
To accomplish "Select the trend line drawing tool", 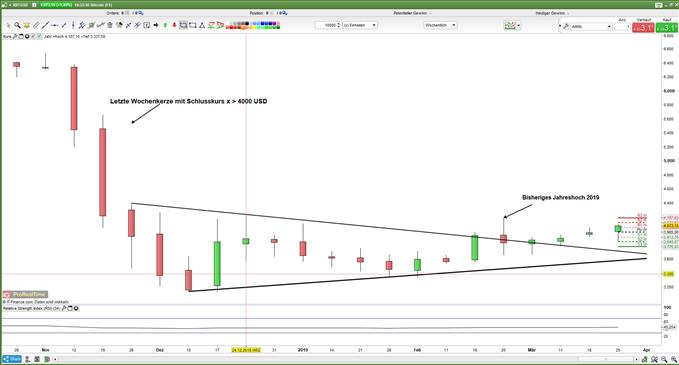I will 45,25.
